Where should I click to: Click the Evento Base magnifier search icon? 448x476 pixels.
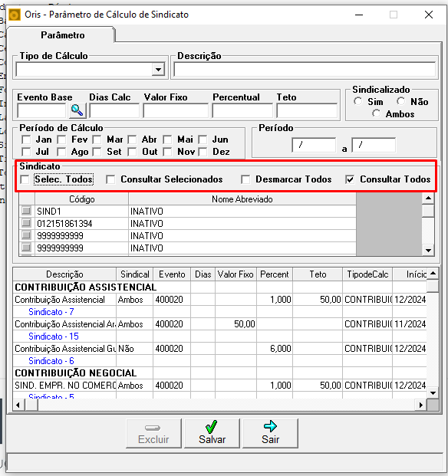pyautogui.click(x=77, y=110)
